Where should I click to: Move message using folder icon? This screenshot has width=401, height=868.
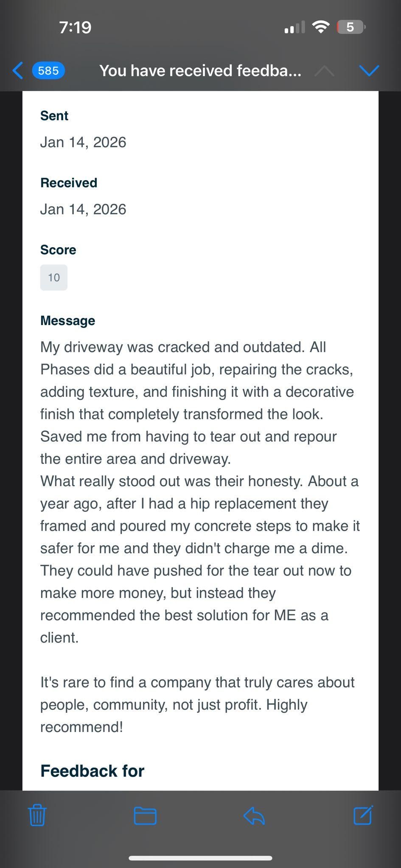point(145,815)
